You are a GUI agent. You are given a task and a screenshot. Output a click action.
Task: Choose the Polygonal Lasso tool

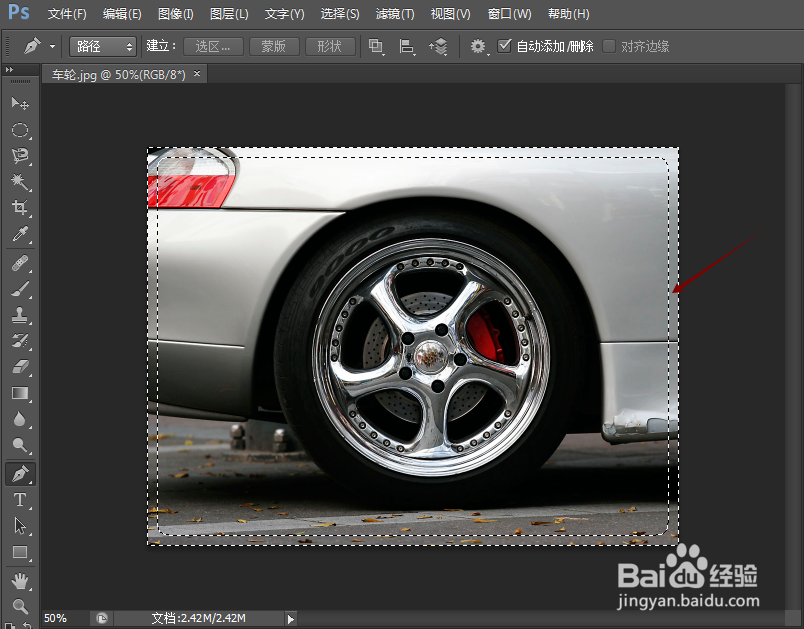click(20, 156)
